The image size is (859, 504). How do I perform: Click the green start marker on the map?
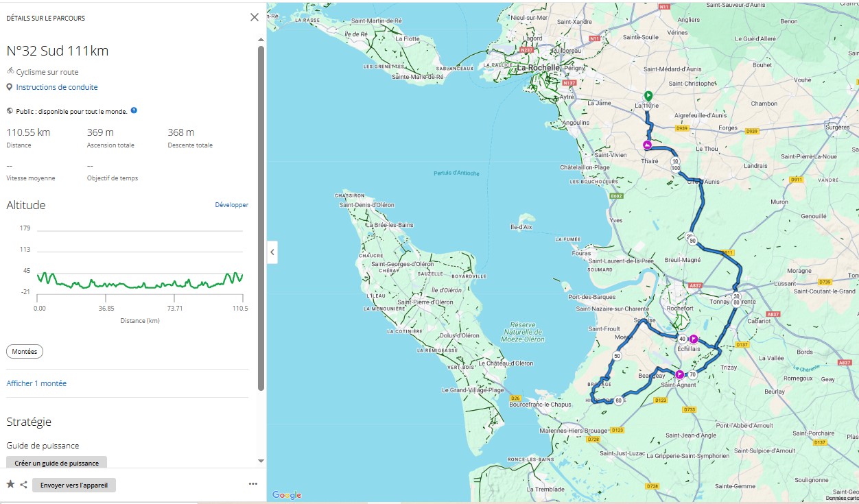pos(648,96)
